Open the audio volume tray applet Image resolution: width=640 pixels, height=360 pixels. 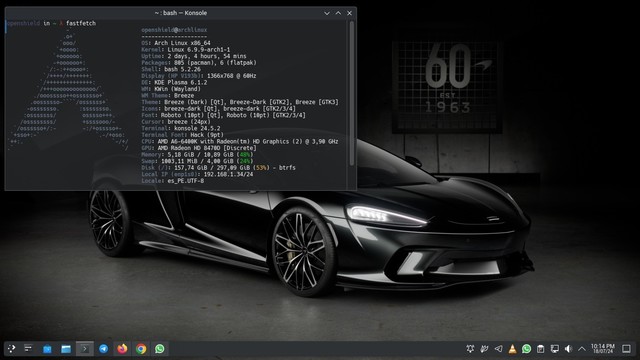[569, 349]
